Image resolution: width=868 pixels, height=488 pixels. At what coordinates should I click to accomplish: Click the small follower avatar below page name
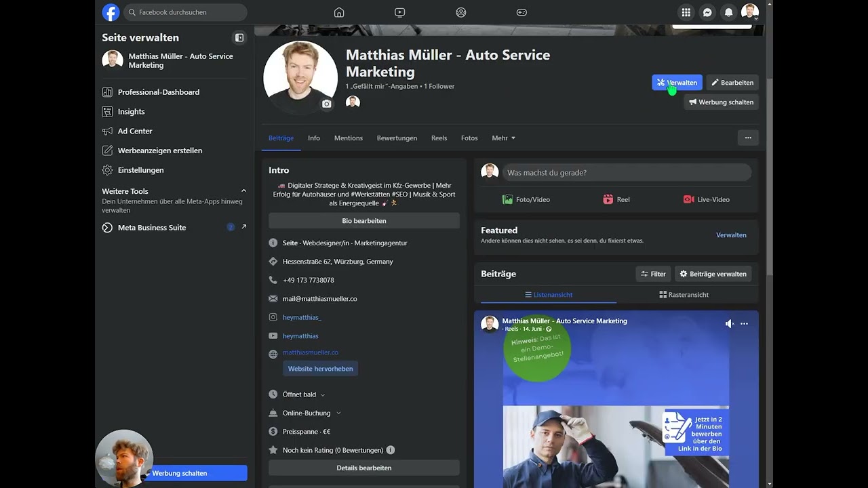click(353, 102)
